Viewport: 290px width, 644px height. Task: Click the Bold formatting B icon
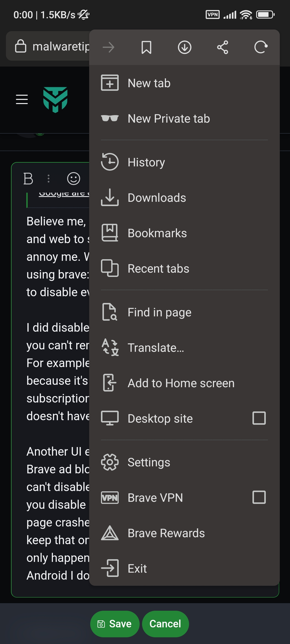click(x=28, y=178)
